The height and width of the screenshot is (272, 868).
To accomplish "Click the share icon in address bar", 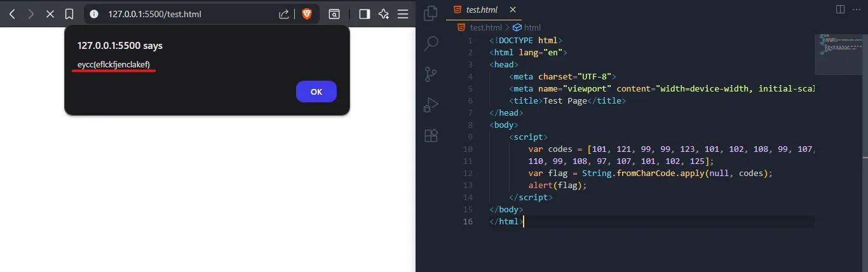I will 285,13.
